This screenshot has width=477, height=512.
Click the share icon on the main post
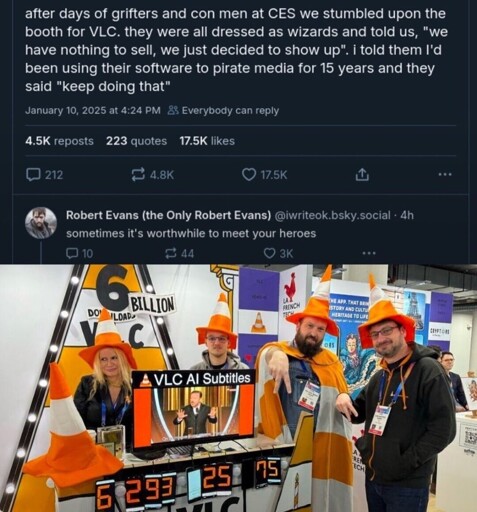click(x=362, y=174)
